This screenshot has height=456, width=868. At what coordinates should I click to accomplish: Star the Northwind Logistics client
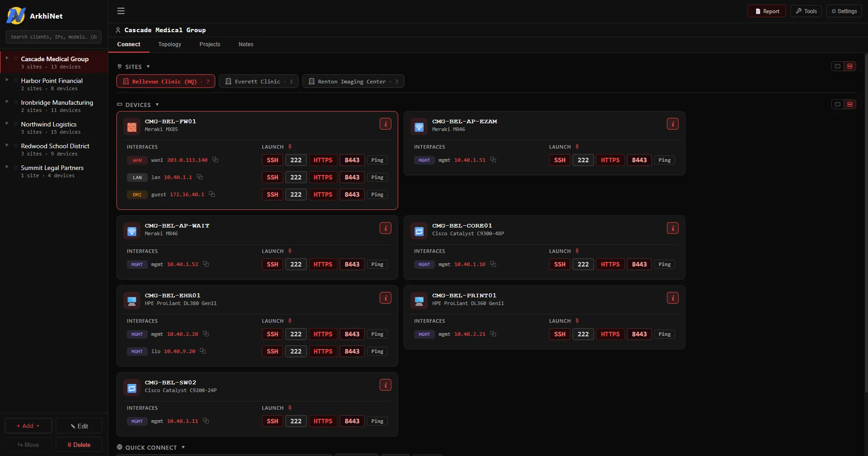16,124
